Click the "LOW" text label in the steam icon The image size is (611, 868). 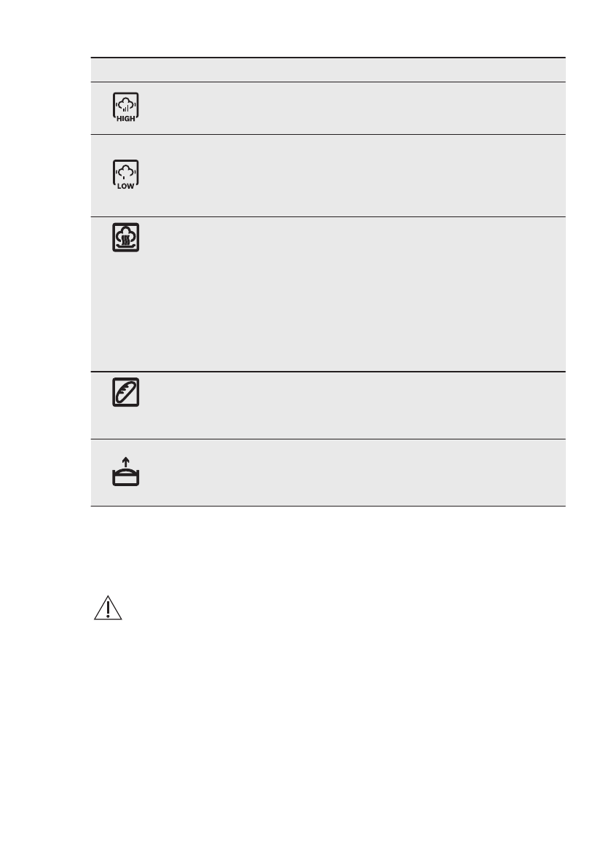[x=126, y=185]
